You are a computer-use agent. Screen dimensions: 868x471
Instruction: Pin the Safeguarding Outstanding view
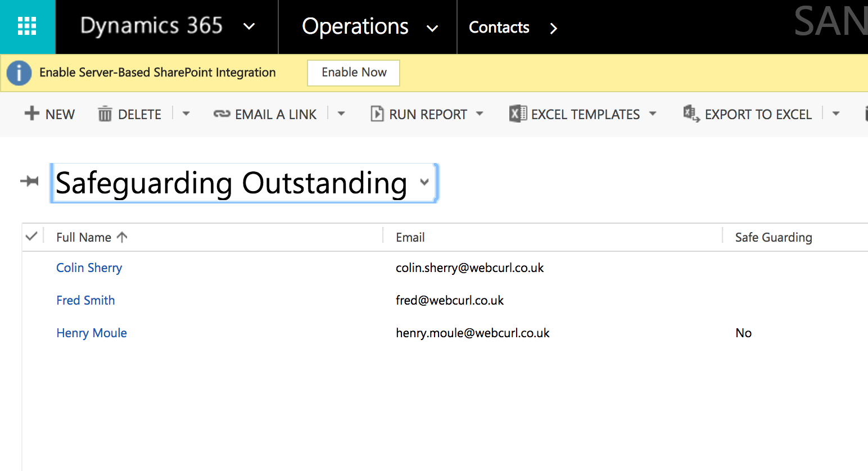(x=29, y=182)
